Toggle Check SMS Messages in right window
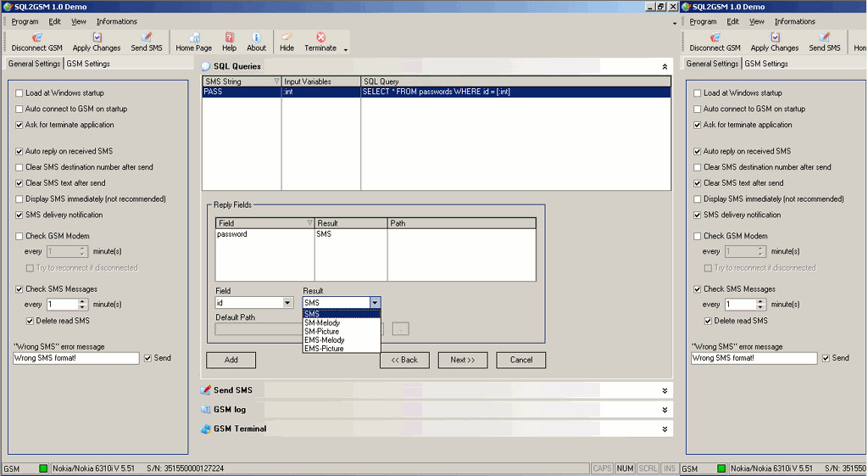 point(698,289)
